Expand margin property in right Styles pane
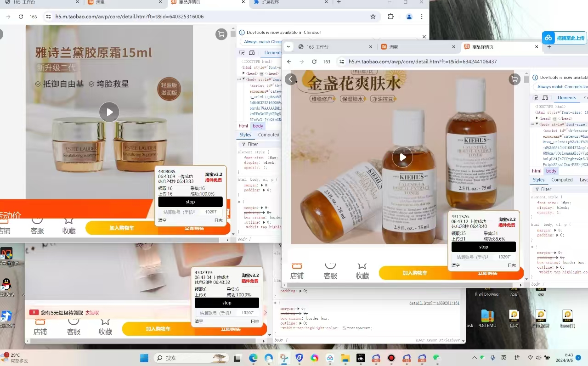This screenshot has height=366, width=588. pos(556,230)
